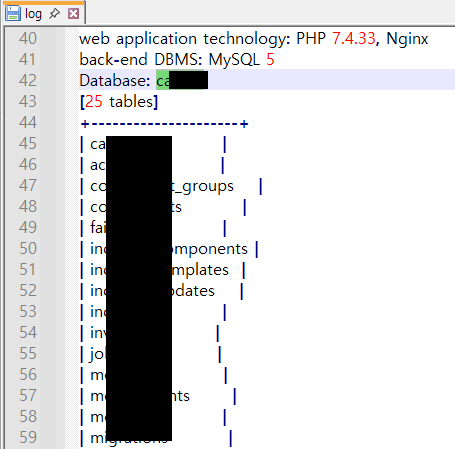
Task: Click the 'nts' text on line 57
Action: tap(181, 396)
